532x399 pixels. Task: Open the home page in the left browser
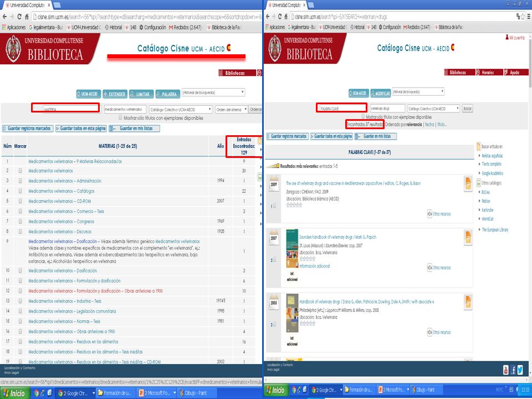point(27,16)
